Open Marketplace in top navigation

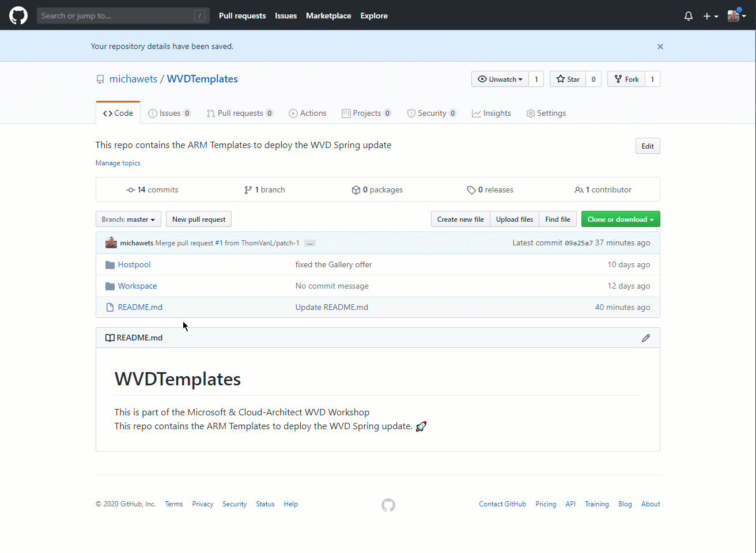point(328,16)
